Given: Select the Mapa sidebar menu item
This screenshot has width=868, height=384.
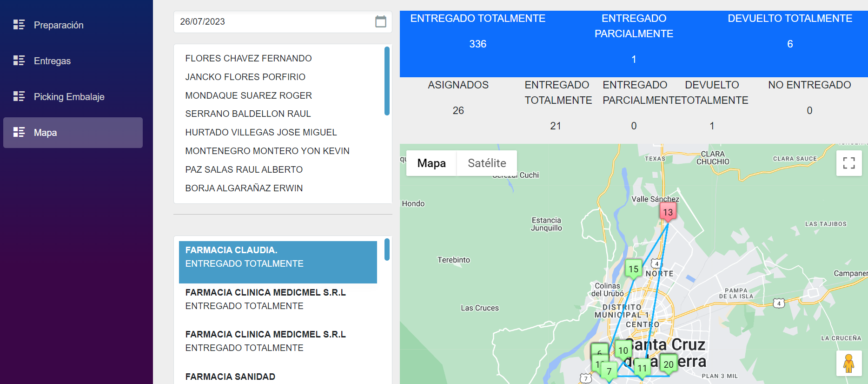Looking at the screenshot, I should (73, 133).
